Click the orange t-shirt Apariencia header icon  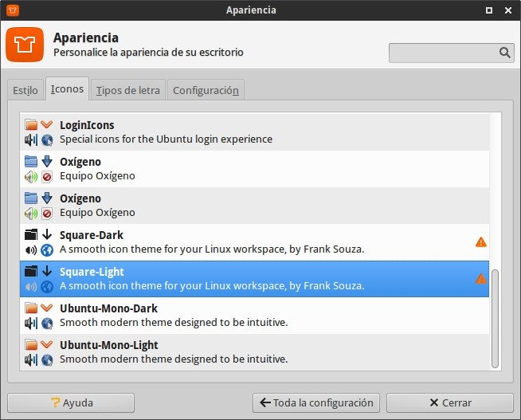tap(25, 45)
